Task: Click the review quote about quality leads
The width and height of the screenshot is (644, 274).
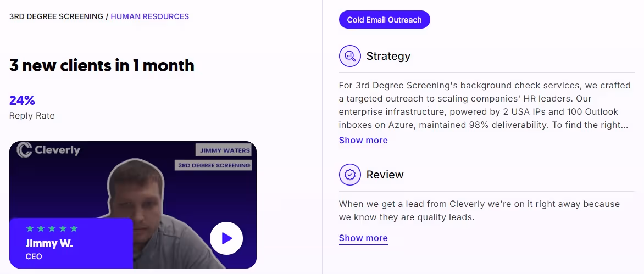Action: [479, 210]
